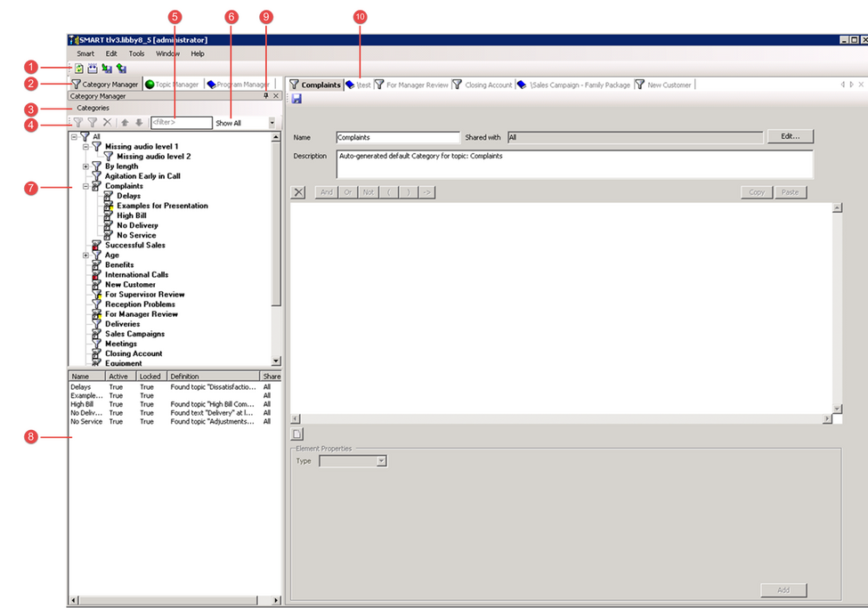The image size is (868, 608).
Task: Open the Window menu
Action: pos(167,53)
